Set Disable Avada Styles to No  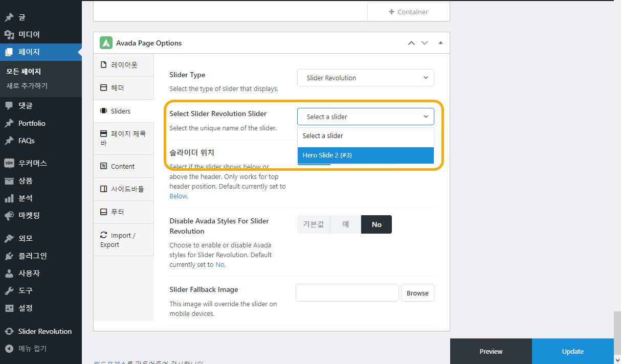376,224
